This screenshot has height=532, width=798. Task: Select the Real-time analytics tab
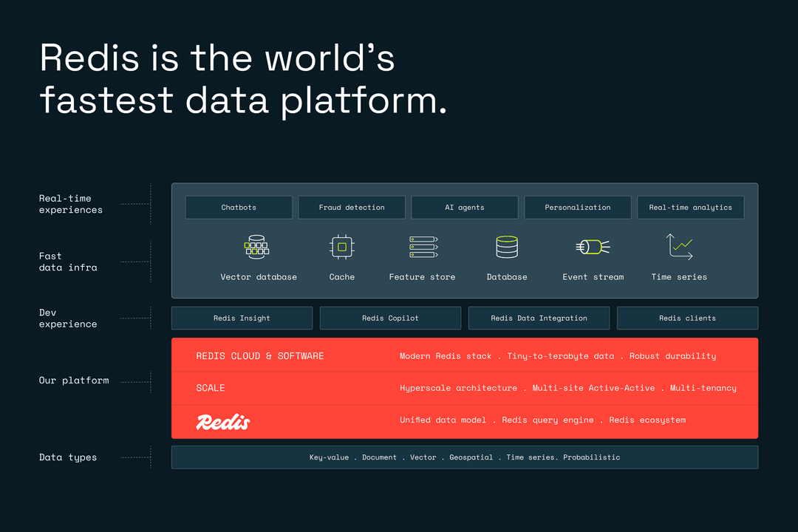click(690, 207)
